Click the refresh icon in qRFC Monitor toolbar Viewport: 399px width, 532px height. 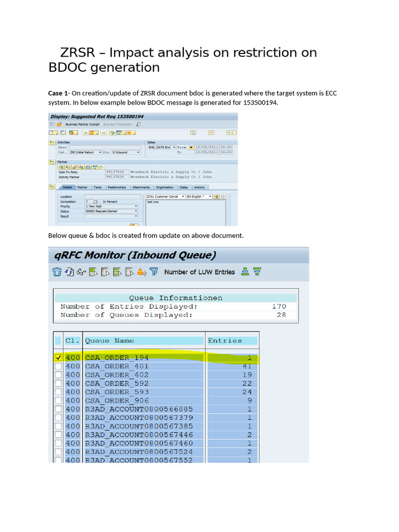[x=69, y=272]
